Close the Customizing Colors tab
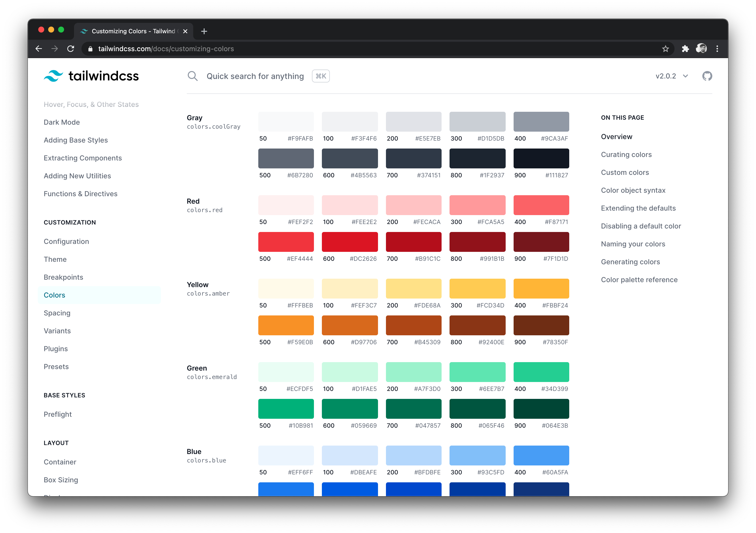This screenshot has height=533, width=756. [x=185, y=31]
